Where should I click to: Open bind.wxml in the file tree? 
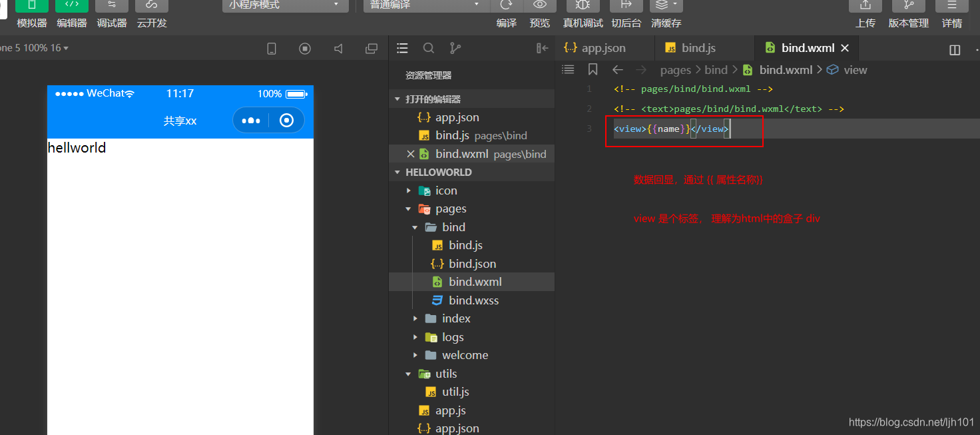point(471,282)
